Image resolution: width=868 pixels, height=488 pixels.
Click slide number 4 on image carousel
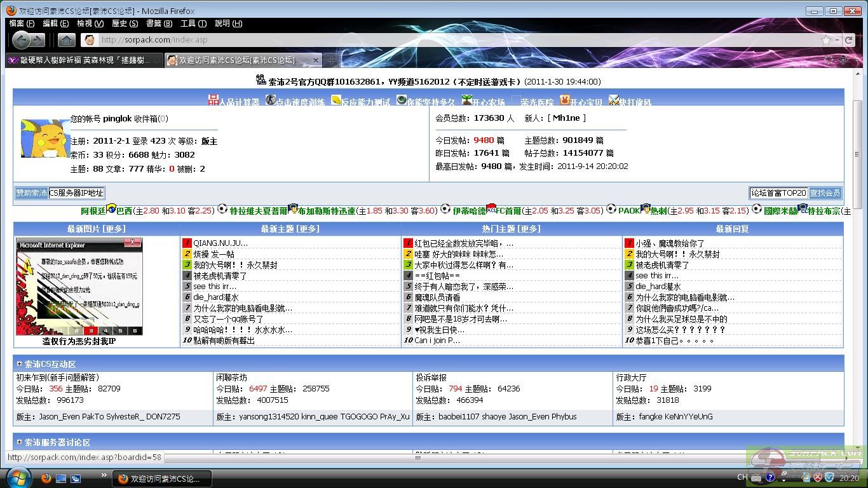[x=105, y=330]
